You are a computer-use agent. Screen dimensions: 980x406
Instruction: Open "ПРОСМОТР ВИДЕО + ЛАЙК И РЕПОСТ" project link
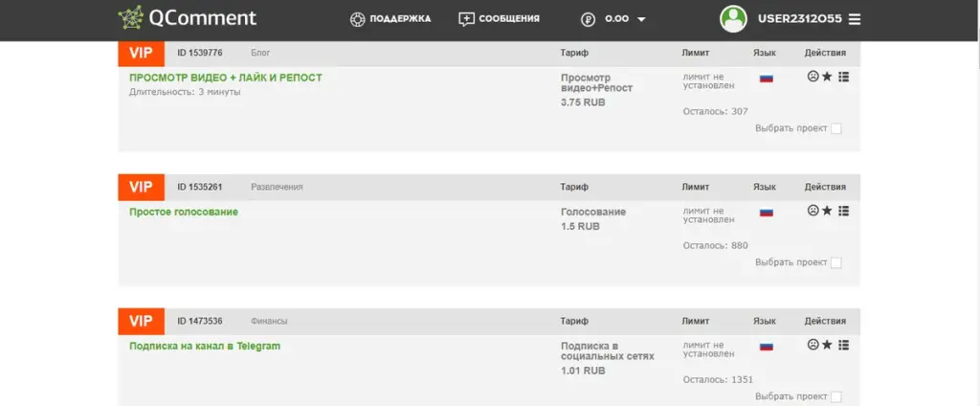(x=226, y=78)
